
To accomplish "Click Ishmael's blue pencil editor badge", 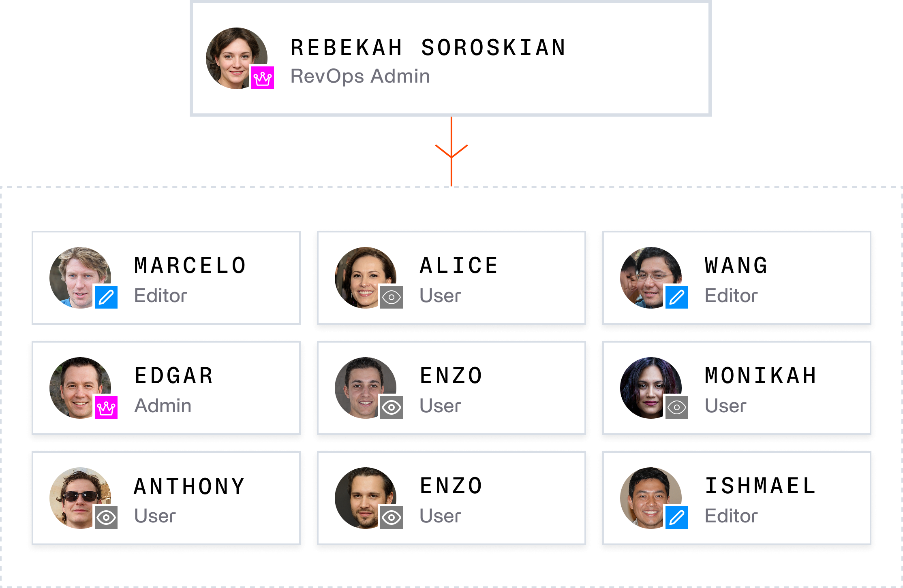I will coord(677,518).
